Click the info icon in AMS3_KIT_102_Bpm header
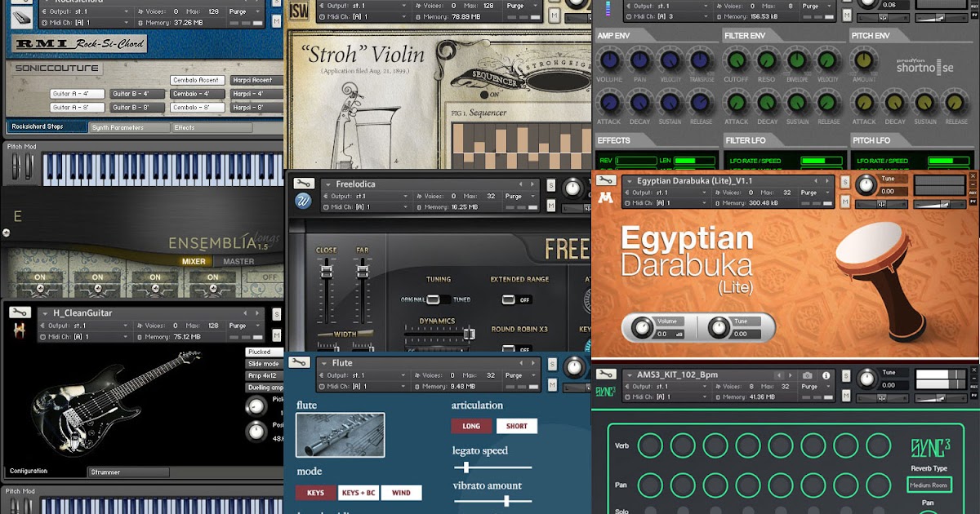This screenshot has width=980, height=514. tap(826, 375)
